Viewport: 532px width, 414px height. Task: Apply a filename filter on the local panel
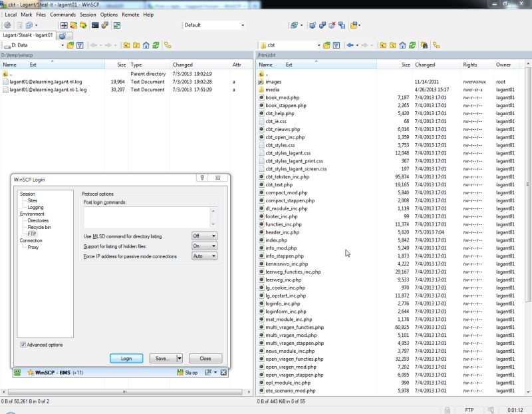(80, 45)
